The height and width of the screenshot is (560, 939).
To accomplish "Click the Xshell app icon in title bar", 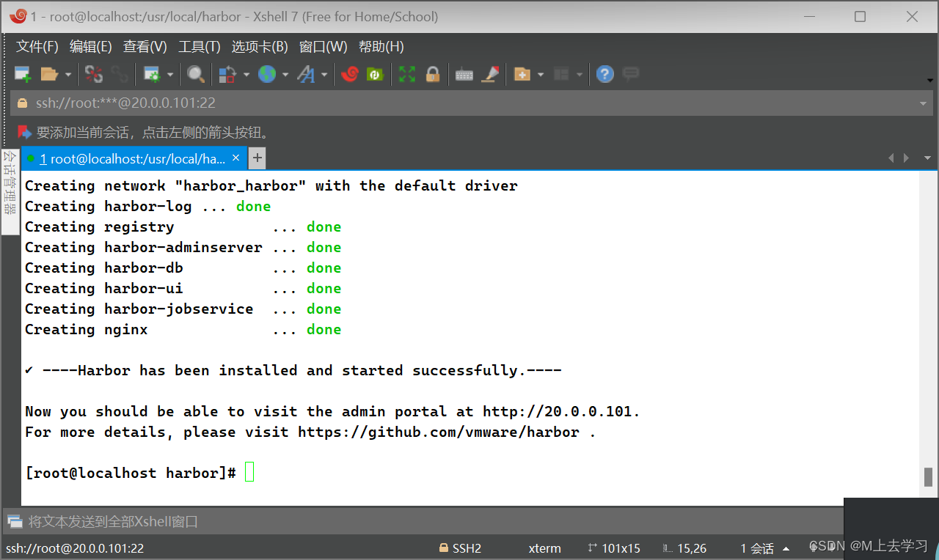I will [x=18, y=16].
